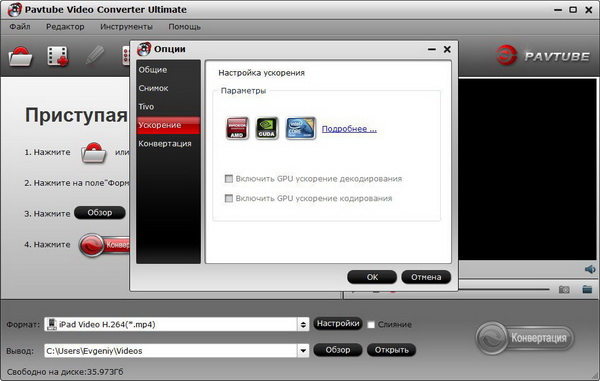Click the camera snapshot icon under preview

click(564, 289)
